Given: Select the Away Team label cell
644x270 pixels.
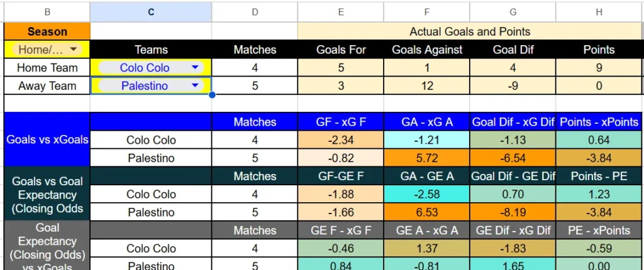Looking at the screenshot, I should [x=48, y=86].
